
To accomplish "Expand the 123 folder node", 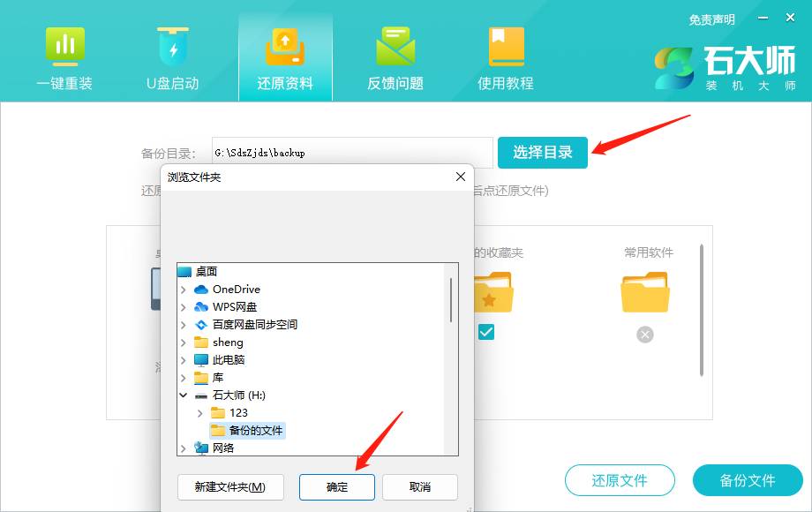I will pos(199,412).
